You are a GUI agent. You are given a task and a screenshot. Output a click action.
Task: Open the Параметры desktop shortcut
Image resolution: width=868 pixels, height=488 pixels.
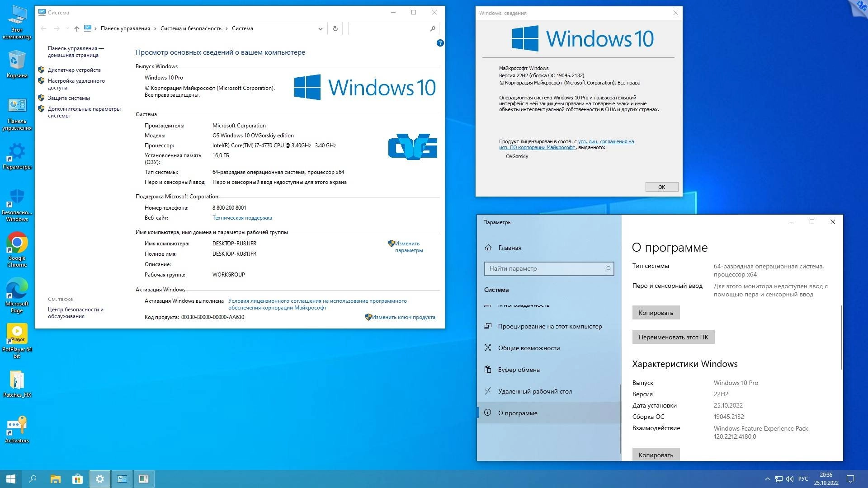coord(17,156)
